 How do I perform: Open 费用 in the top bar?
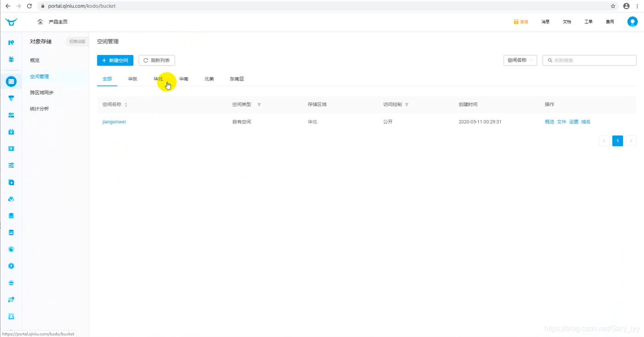pos(610,22)
